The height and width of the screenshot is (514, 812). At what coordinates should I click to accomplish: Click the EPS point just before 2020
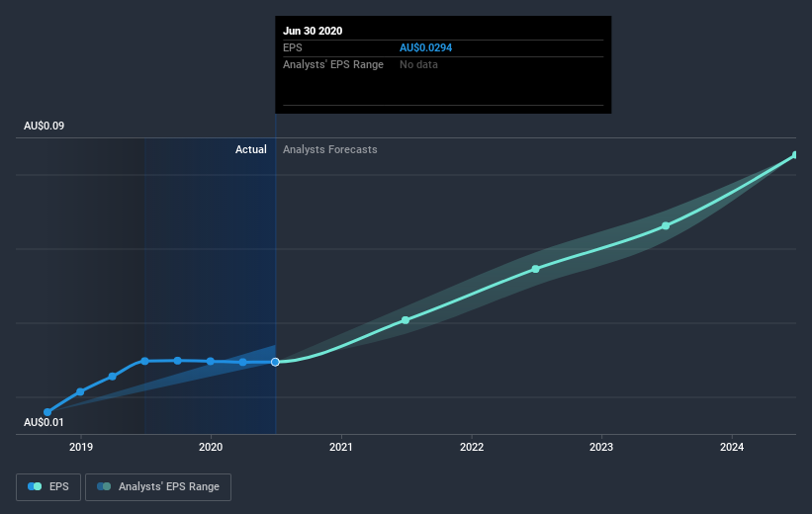(178, 360)
